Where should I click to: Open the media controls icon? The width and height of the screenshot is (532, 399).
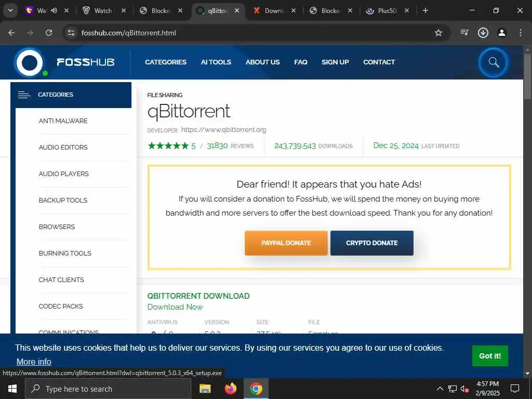coord(464,33)
